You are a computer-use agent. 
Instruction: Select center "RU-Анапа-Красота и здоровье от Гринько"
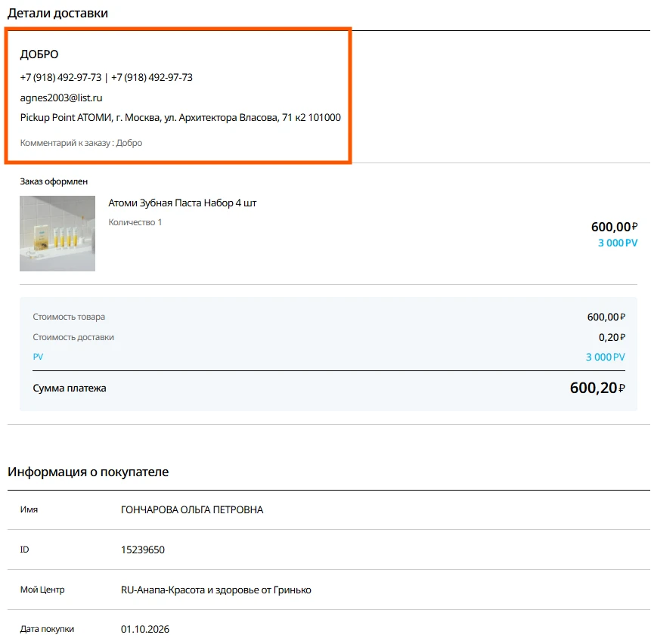(x=216, y=590)
